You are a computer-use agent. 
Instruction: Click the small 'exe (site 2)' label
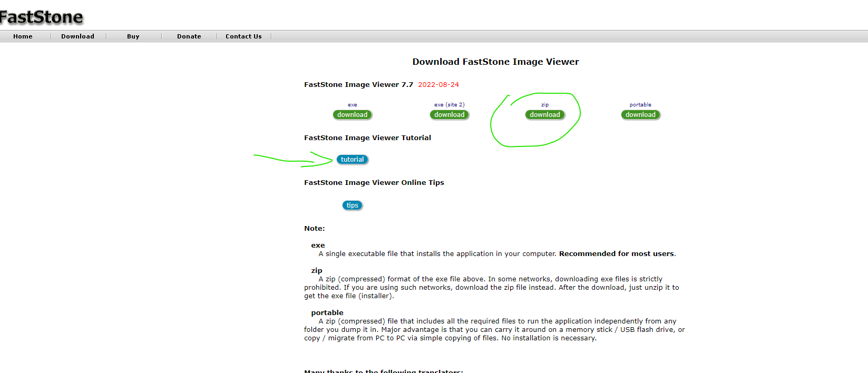click(x=450, y=104)
